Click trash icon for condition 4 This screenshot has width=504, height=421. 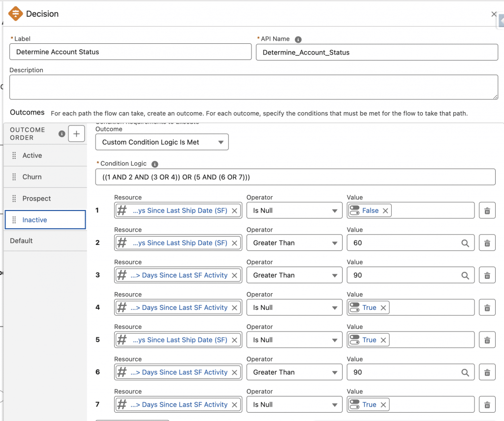pyautogui.click(x=487, y=308)
